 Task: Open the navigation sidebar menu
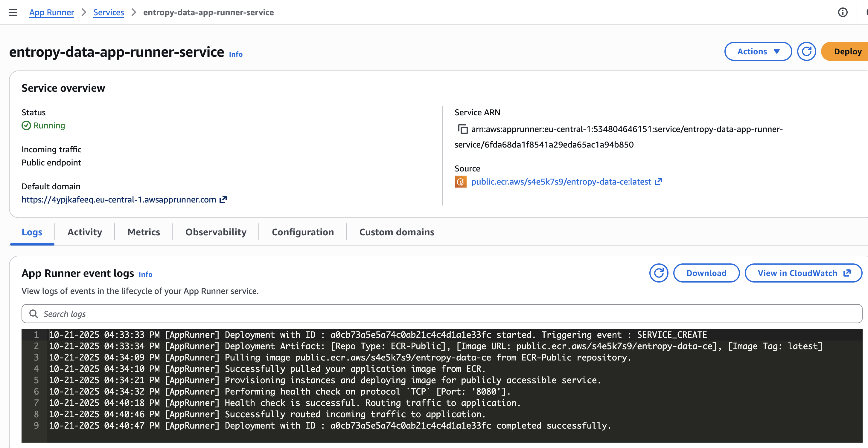point(13,12)
